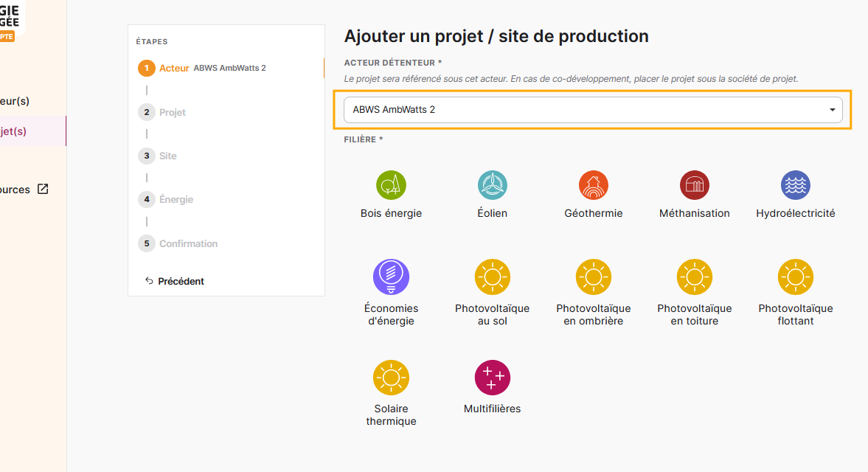Pick Photovoltaïque au sol sun icon
Viewport: 868px width, 472px height.
[492, 277]
